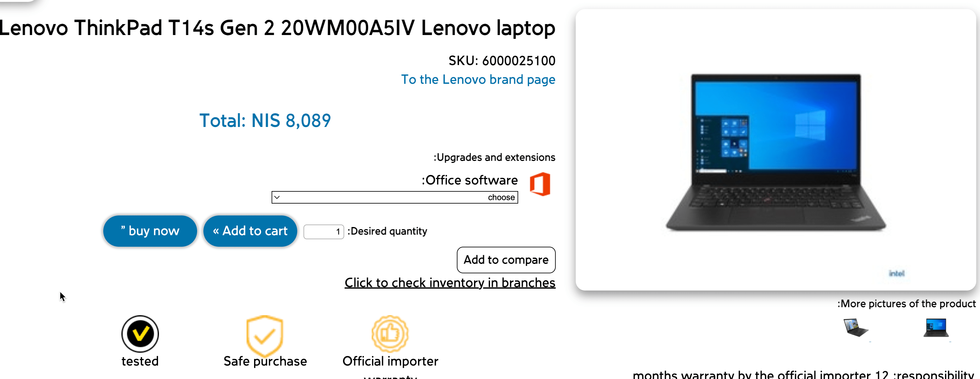The width and height of the screenshot is (980, 379).
Task: Click the Office software dropdown arrow
Action: tap(277, 197)
